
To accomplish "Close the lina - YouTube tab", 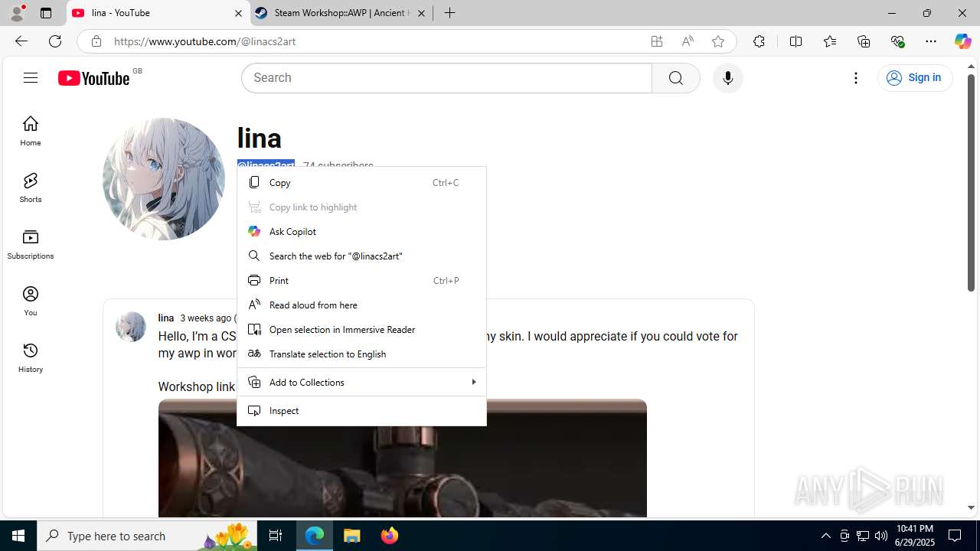I will coord(238,13).
